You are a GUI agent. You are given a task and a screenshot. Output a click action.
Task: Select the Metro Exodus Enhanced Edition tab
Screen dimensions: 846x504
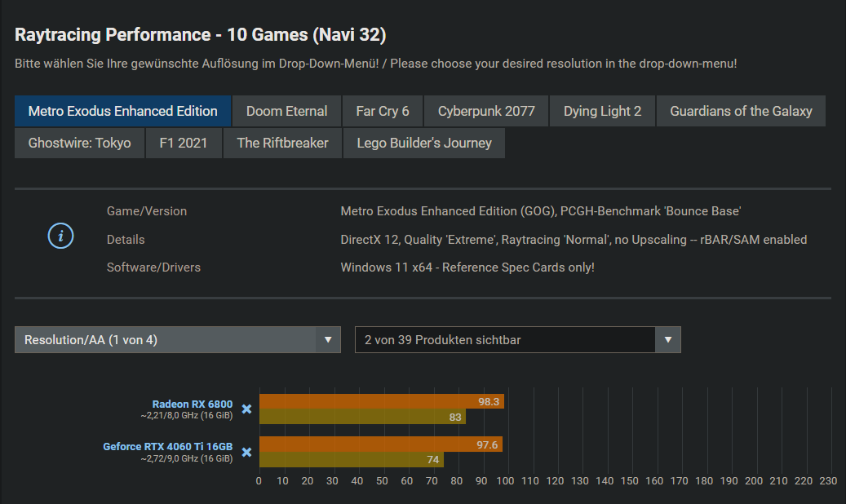pyautogui.click(x=123, y=111)
